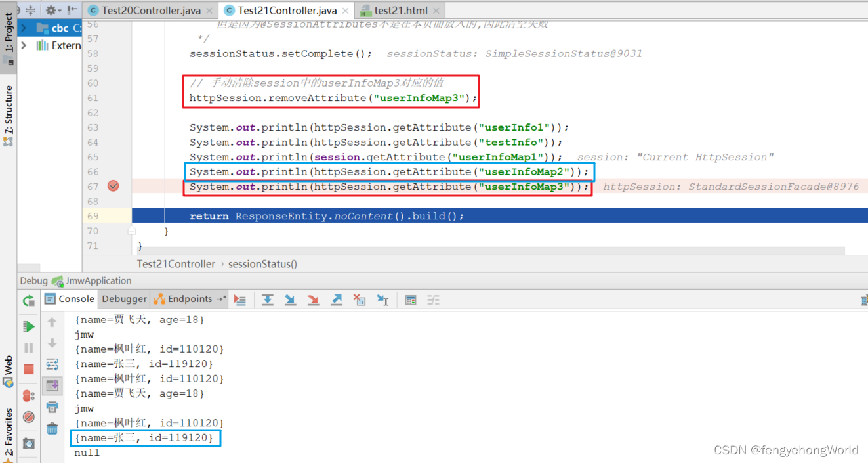Collapse the cbc project tree node

pos(23,28)
